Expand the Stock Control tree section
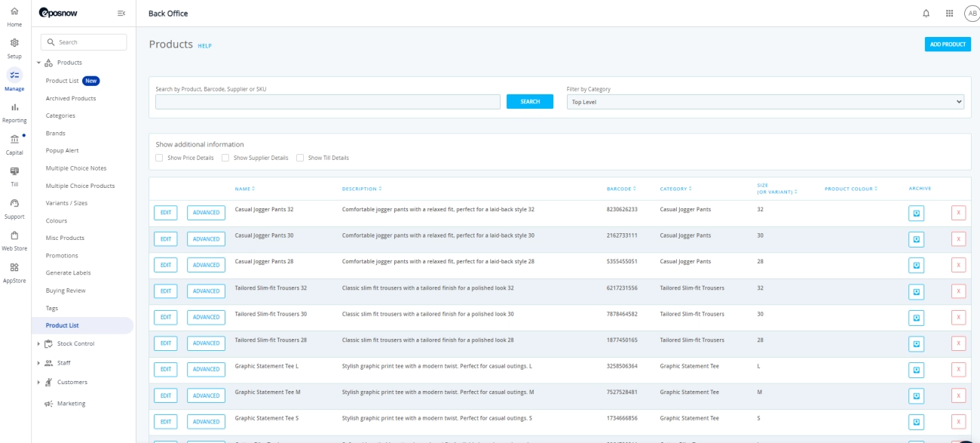 click(39, 343)
